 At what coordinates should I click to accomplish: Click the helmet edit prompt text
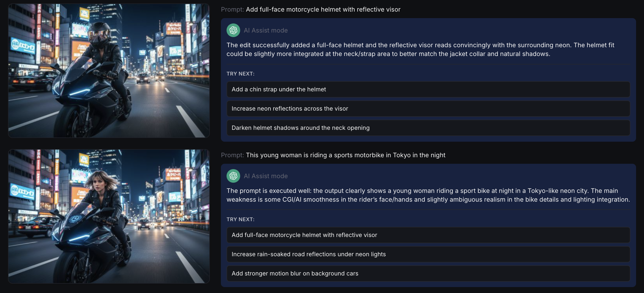point(323,9)
